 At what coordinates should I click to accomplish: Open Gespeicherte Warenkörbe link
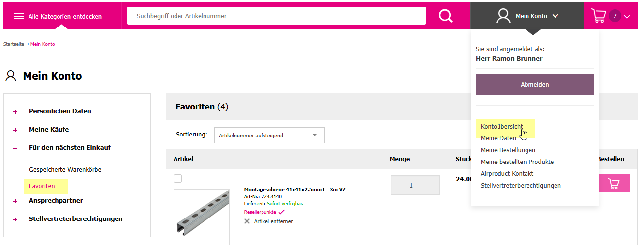click(65, 170)
